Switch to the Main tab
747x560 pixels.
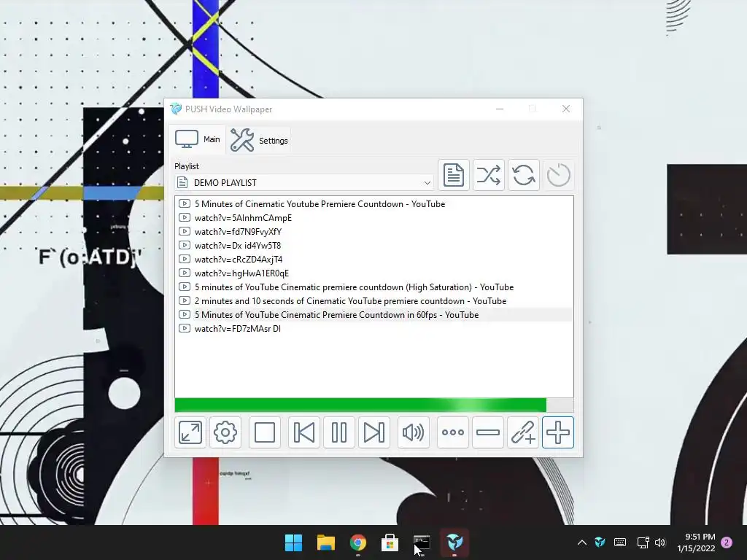197,139
